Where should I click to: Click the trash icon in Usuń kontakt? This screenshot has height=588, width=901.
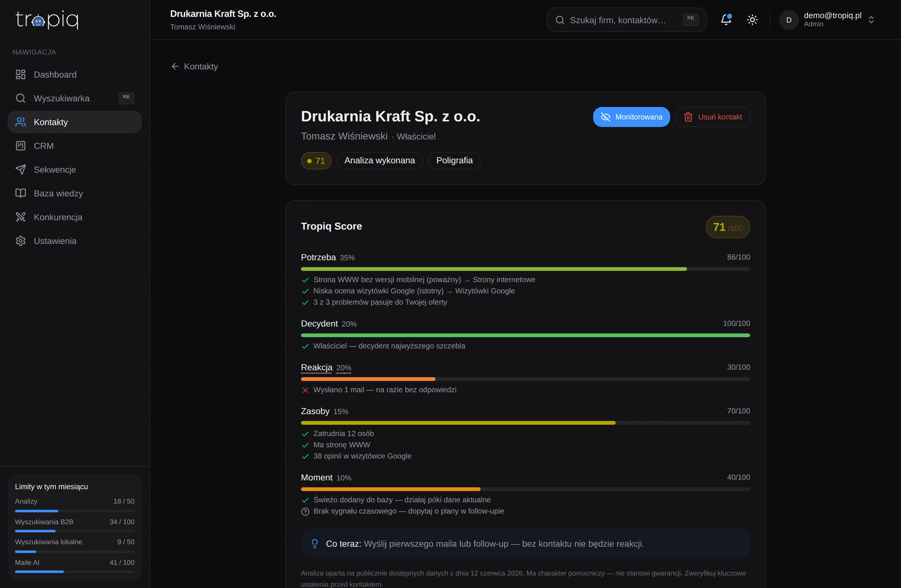click(688, 117)
